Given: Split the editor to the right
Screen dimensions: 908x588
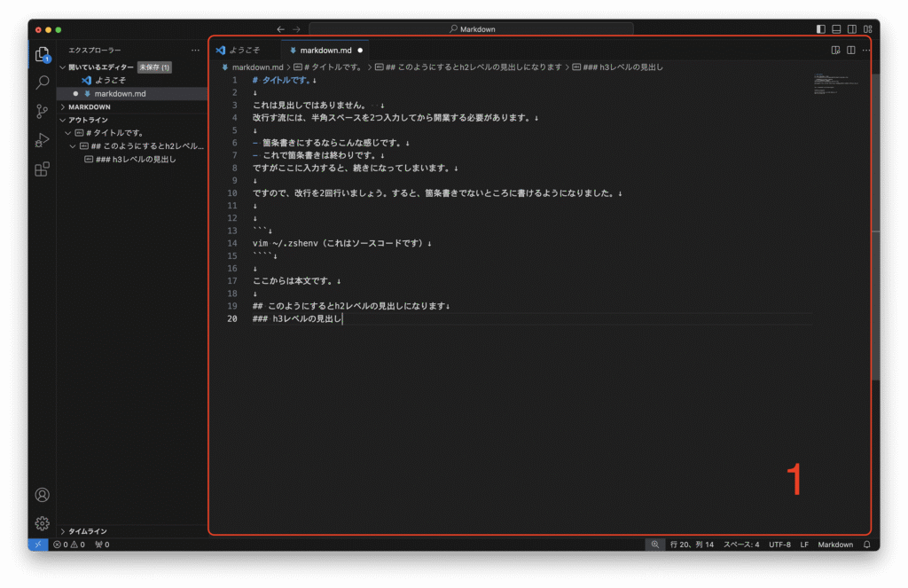Looking at the screenshot, I should tap(850, 51).
